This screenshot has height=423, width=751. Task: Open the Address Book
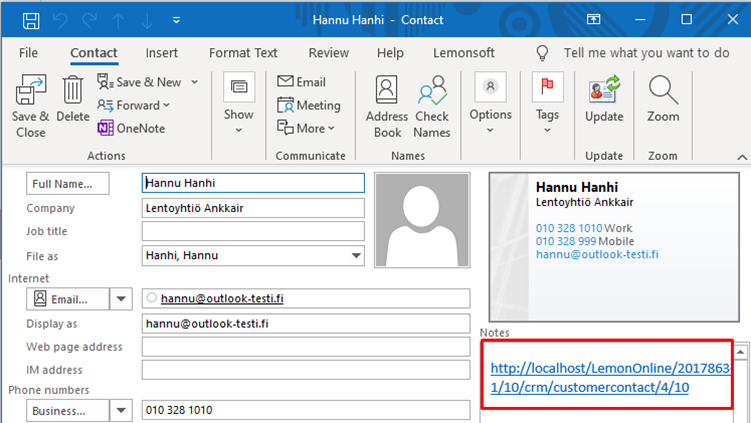click(x=387, y=106)
